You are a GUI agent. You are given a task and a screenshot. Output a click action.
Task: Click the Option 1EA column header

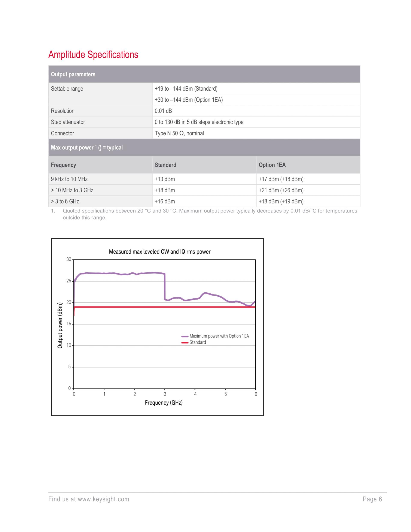[x=272, y=165]
